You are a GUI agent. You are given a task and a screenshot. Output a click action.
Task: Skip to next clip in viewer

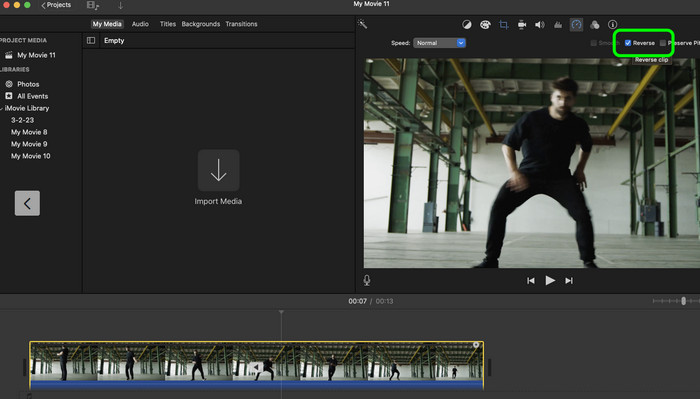569,281
